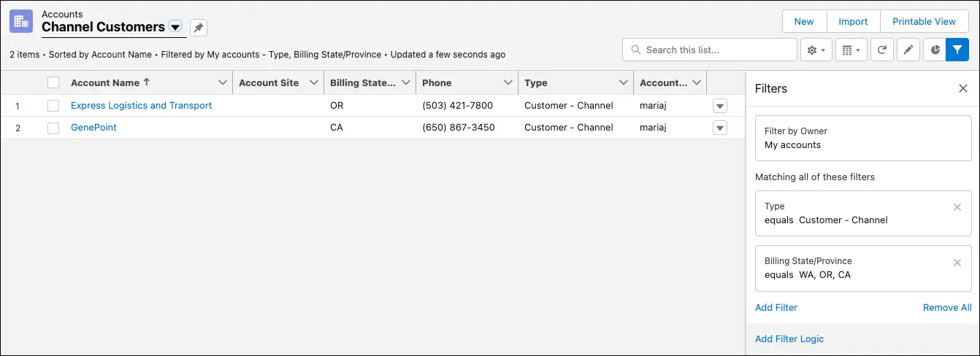Image resolution: width=980 pixels, height=356 pixels.
Task: Open row actions for GenePoint
Action: point(720,128)
